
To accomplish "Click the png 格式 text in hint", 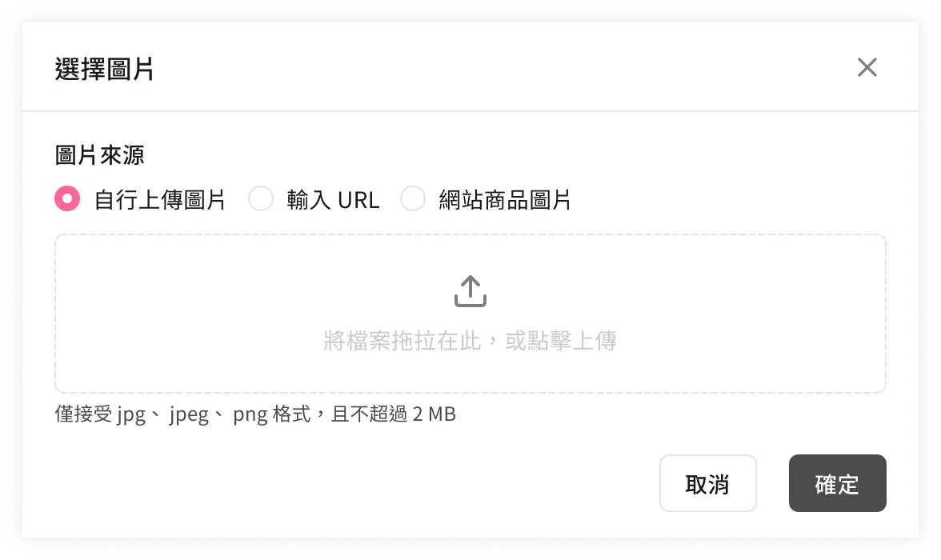I will coord(272,414).
